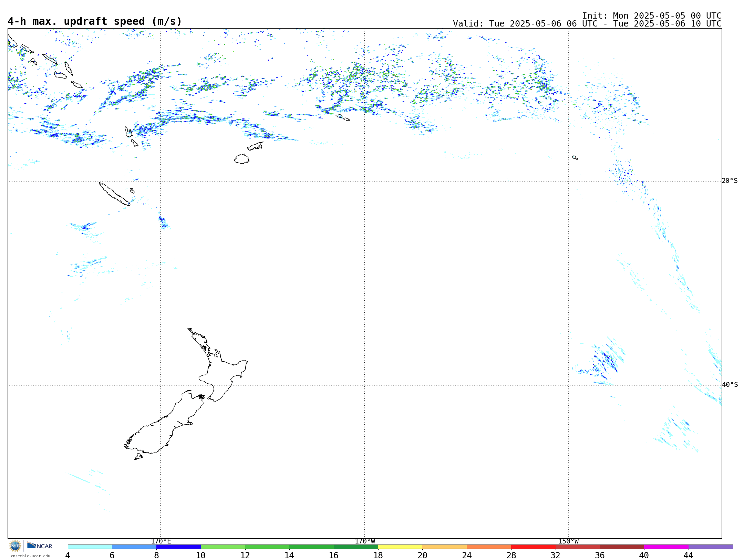744x560 pixels.
Task: Click the long New Caledonia island outline
Action: [x=115, y=194]
